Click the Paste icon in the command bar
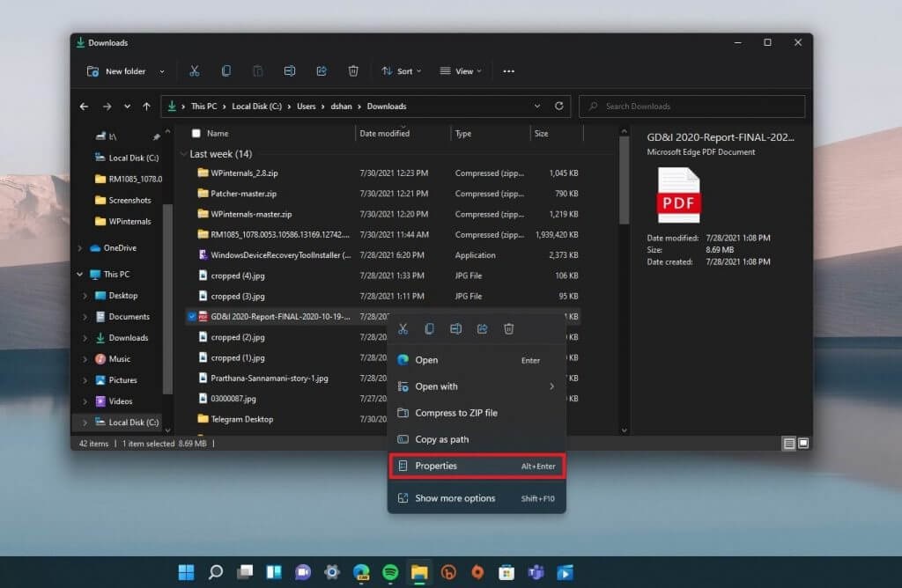The width and height of the screenshot is (902, 588). pos(257,70)
